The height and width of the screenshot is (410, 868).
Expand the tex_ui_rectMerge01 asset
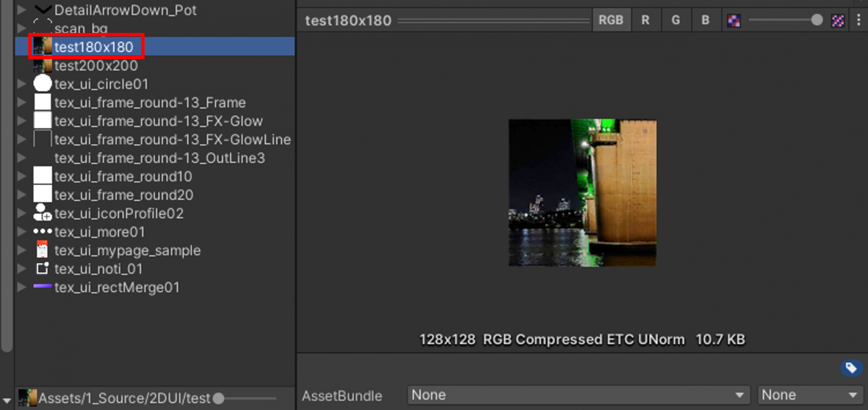click(x=21, y=287)
